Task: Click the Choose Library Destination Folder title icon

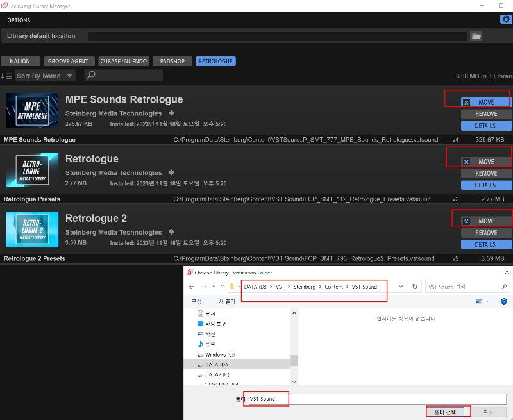Action: [190, 272]
